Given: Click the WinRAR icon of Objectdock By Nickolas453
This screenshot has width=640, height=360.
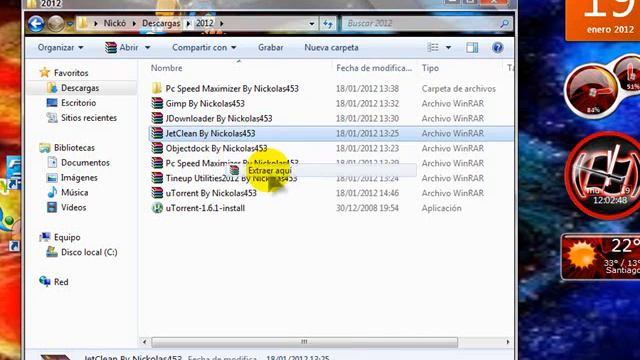Looking at the screenshot, I should (x=157, y=148).
